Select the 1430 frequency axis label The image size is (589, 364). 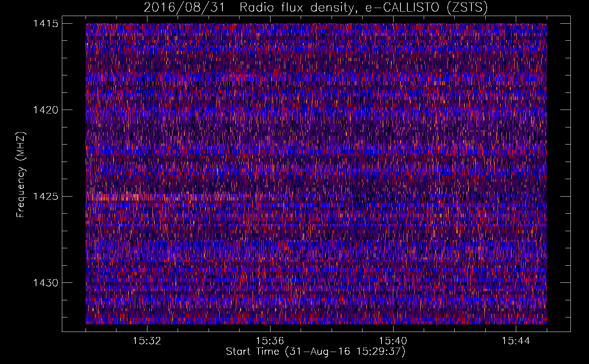click(x=46, y=283)
